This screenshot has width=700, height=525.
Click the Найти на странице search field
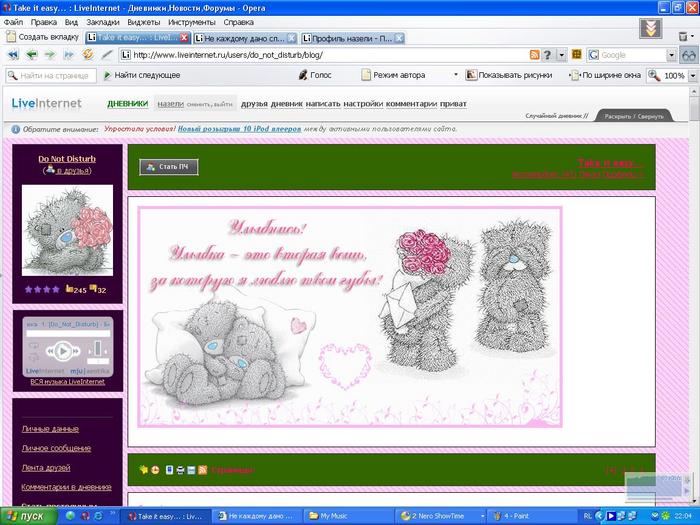click(x=51, y=75)
